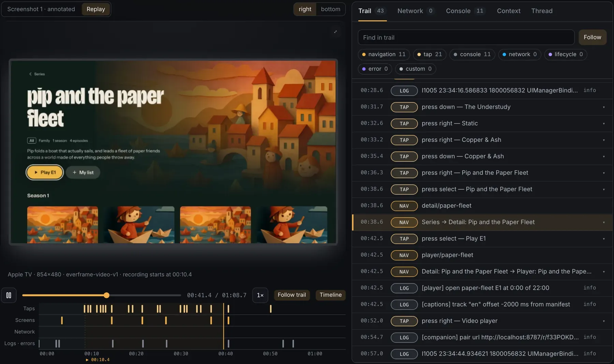Expand 'press right — Video player' row

click(x=603, y=321)
